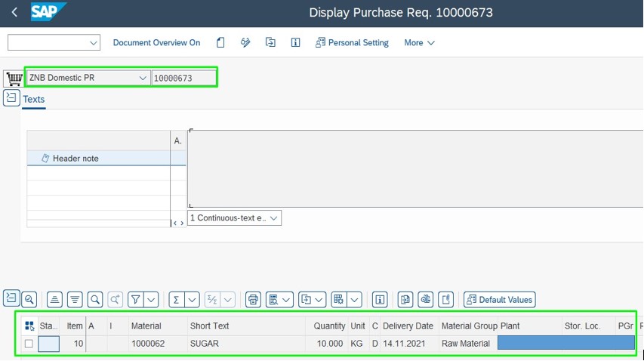644x361 pixels.
Task: Click the Other Purchase Requisition icon
Action: [270, 43]
